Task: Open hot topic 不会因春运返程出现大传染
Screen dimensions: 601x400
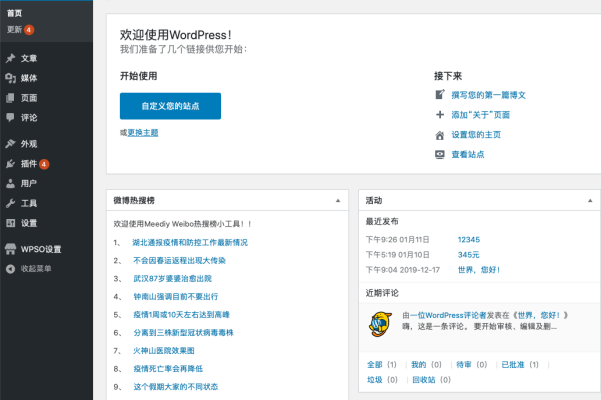Action: pos(179,261)
